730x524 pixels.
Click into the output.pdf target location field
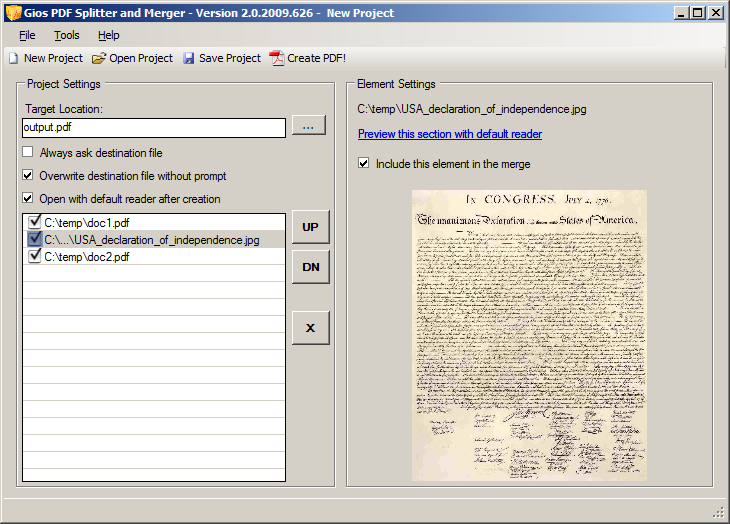[154, 128]
